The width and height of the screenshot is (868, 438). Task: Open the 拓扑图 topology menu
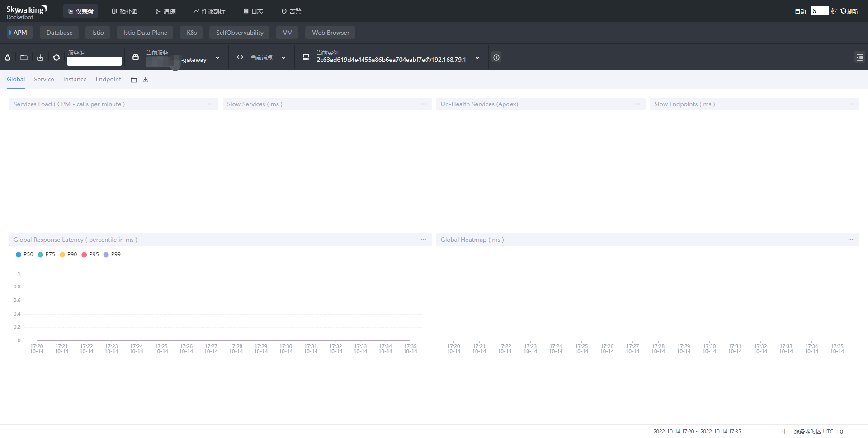124,11
